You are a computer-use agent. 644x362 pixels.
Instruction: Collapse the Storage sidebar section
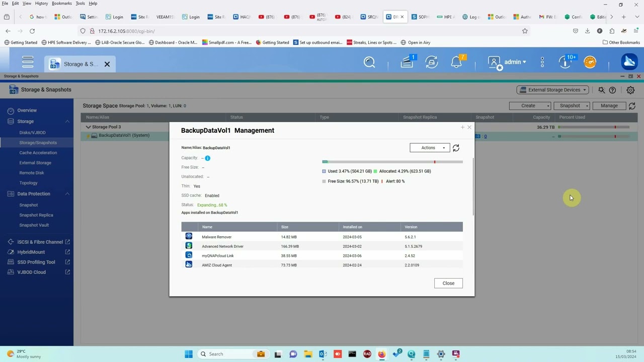[x=67, y=121]
